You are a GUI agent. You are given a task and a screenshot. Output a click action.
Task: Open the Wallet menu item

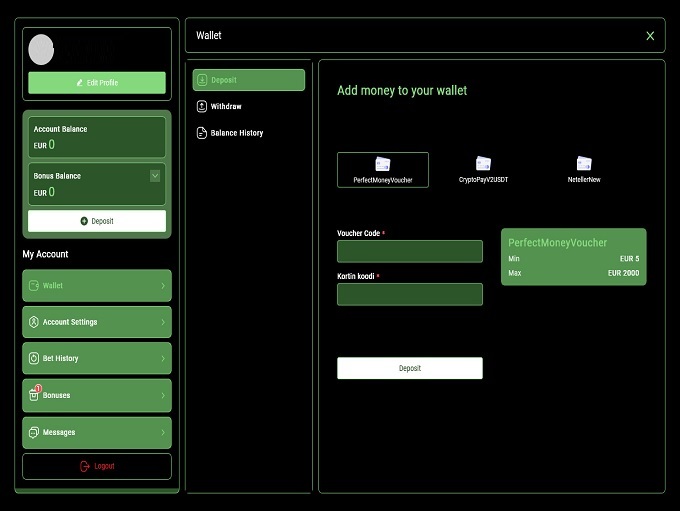tap(97, 286)
